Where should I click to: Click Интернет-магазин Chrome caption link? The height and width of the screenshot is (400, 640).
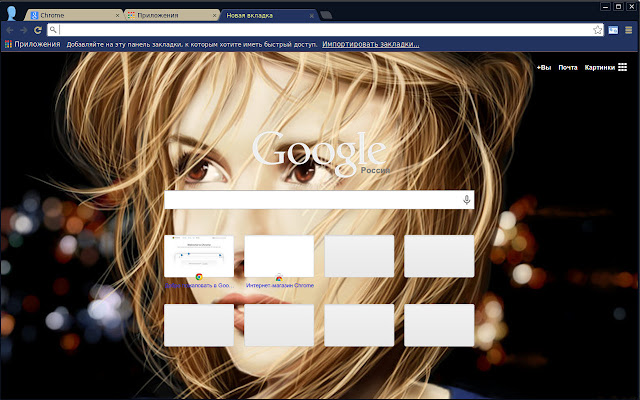[x=280, y=285]
